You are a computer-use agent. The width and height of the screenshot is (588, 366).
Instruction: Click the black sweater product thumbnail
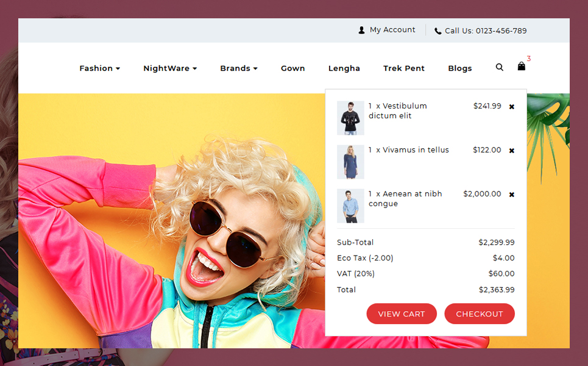tap(350, 118)
